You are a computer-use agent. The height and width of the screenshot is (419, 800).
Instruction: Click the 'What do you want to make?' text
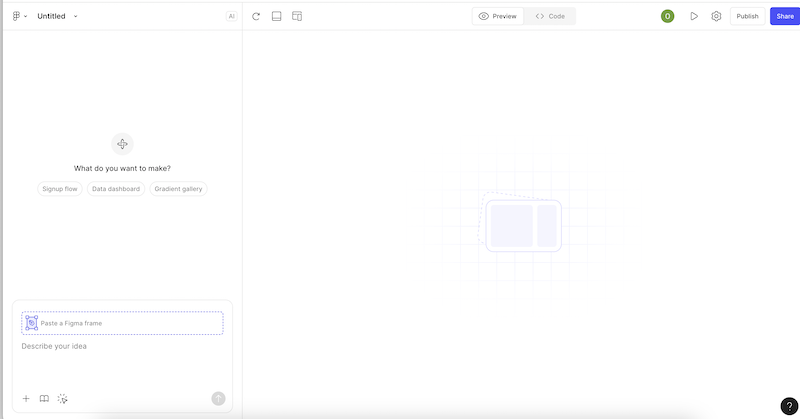click(x=122, y=168)
